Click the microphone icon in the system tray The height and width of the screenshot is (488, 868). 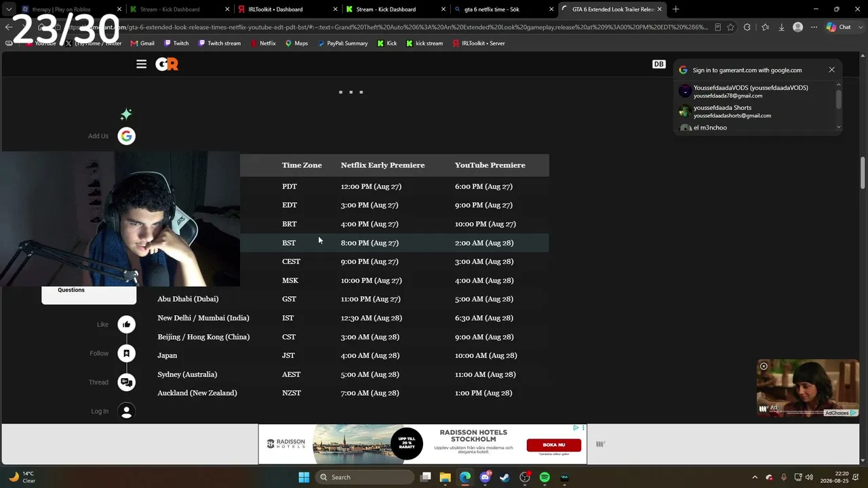point(783,477)
